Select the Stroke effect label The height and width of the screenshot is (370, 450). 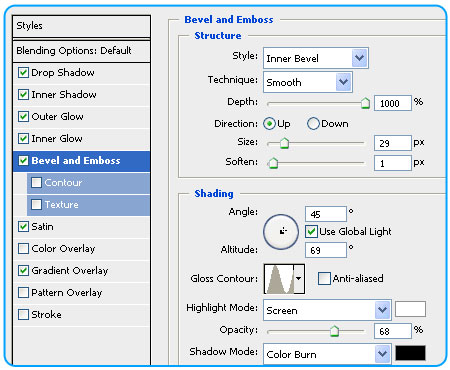tap(46, 314)
